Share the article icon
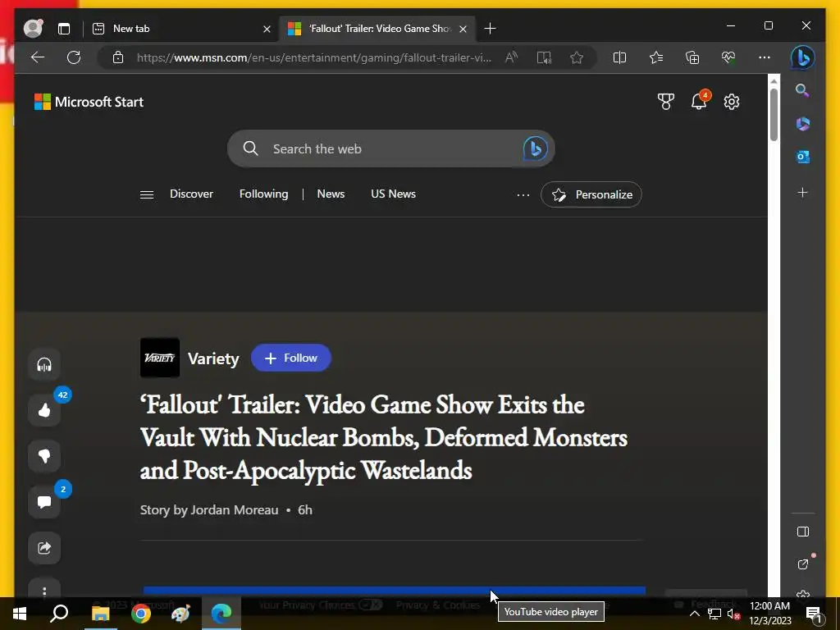840x630 pixels. (44, 547)
